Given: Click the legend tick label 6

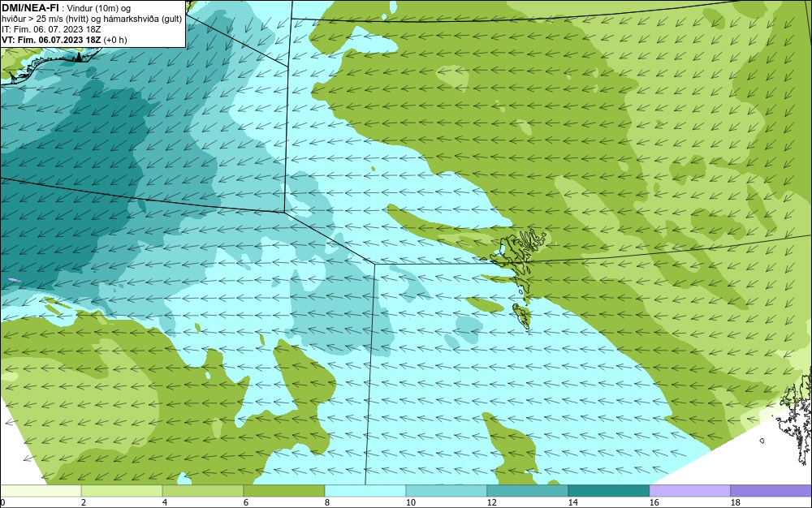Looking at the screenshot, I should point(246,502).
